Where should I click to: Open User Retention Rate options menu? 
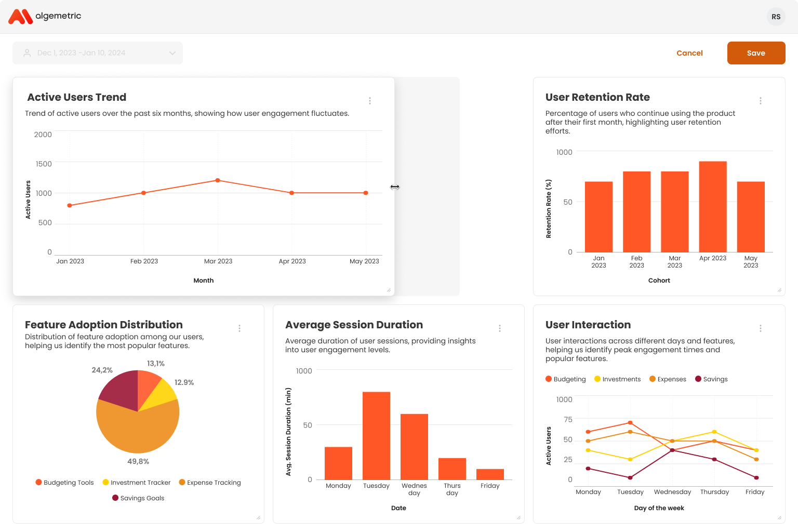[761, 101]
